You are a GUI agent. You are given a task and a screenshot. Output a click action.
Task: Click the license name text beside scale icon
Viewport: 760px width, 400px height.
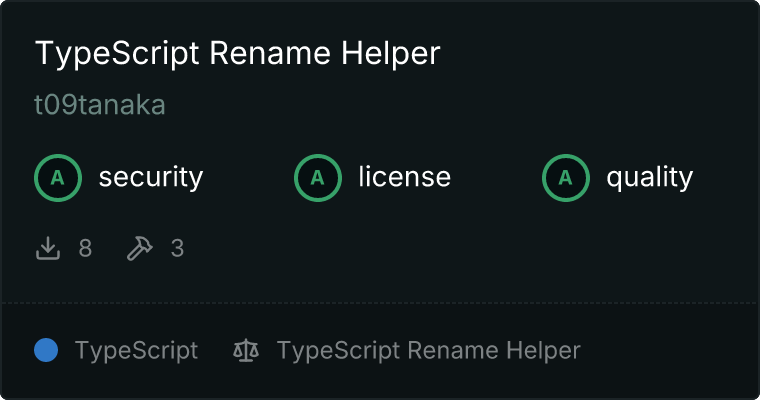428,351
